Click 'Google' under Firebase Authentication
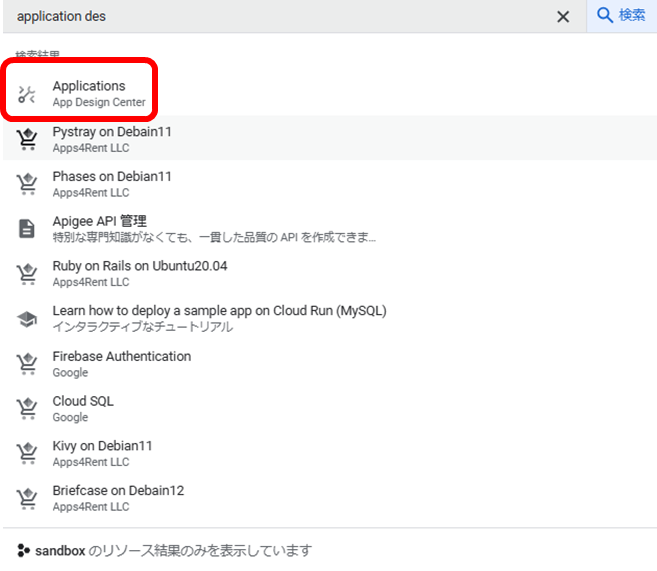The image size is (657, 571). 70,373
